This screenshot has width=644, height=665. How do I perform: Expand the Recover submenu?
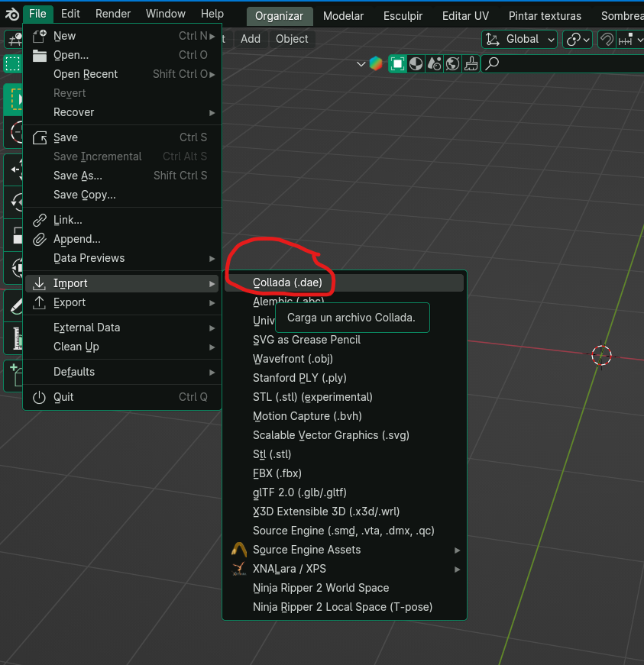click(122, 112)
